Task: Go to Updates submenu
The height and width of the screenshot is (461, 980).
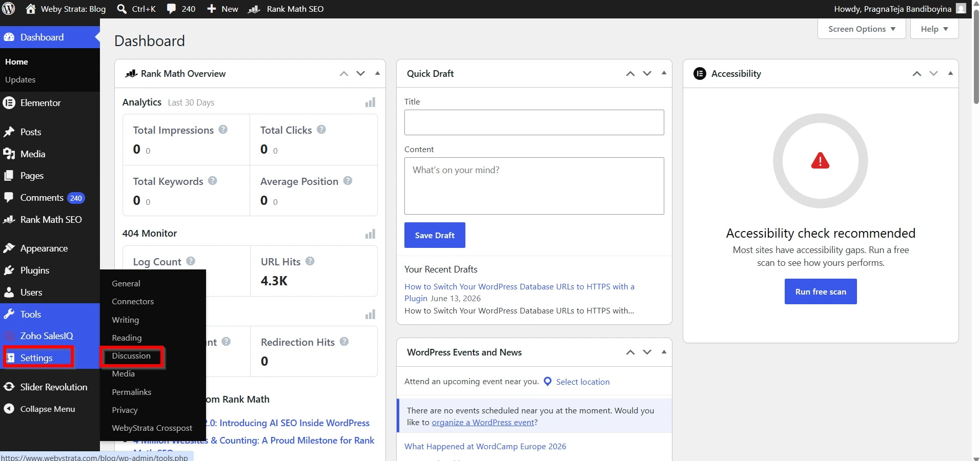Action: (x=20, y=79)
